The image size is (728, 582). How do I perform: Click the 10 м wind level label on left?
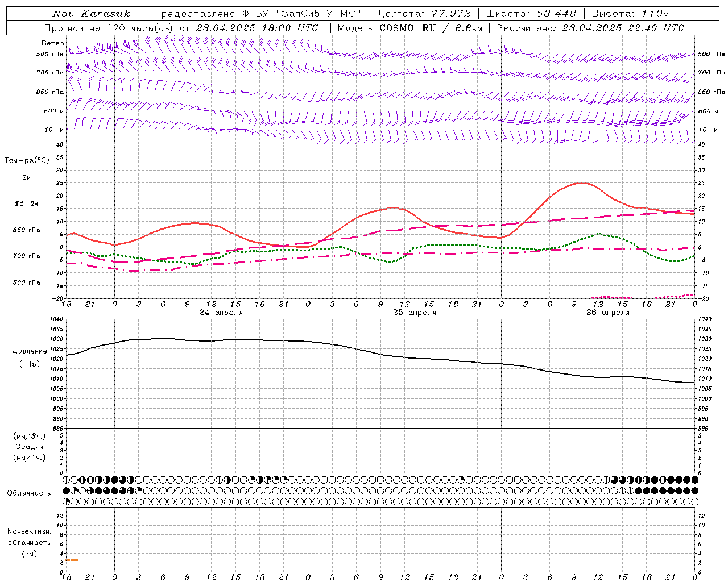coord(54,130)
